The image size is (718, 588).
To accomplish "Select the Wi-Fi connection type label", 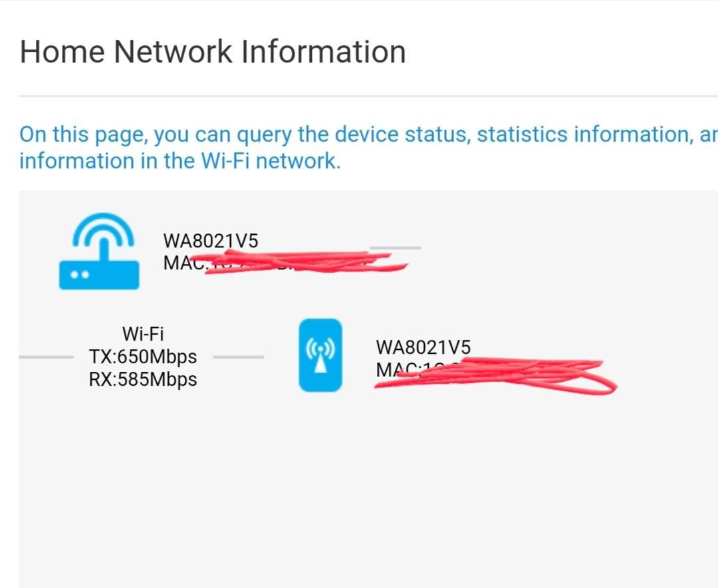I will click(x=143, y=334).
